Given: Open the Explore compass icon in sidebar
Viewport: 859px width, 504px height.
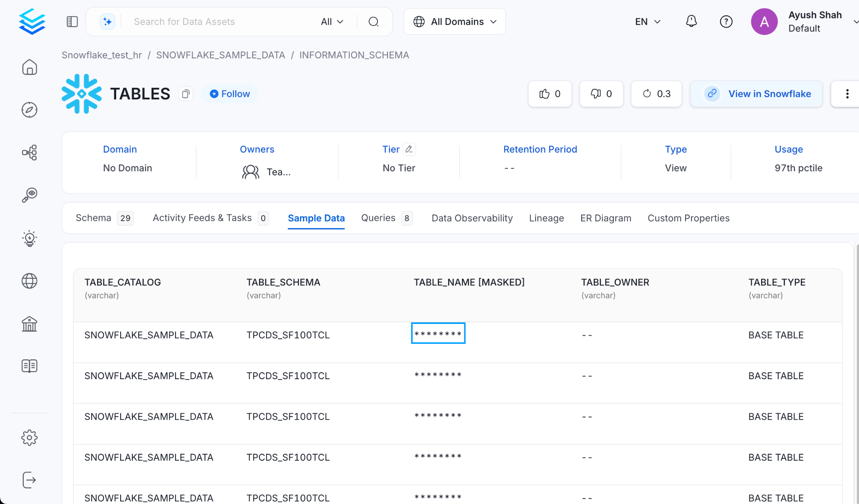Looking at the screenshot, I should [29, 110].
